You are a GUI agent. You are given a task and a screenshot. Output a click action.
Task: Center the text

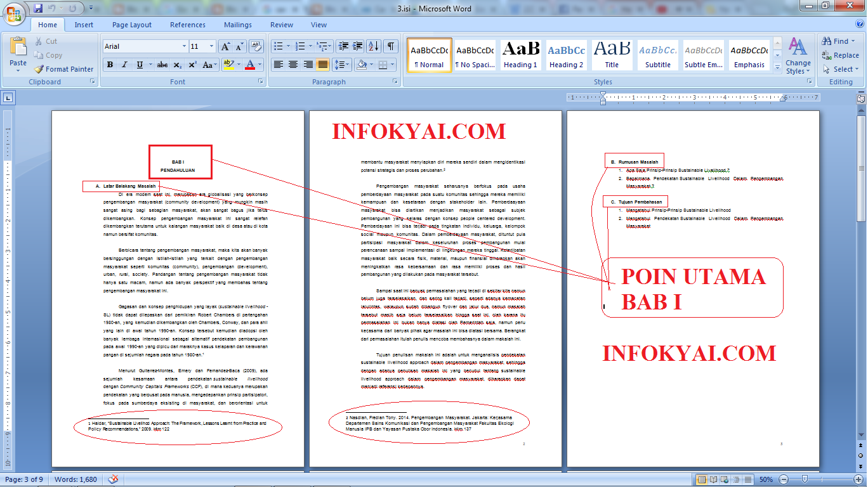coord(293,65)
